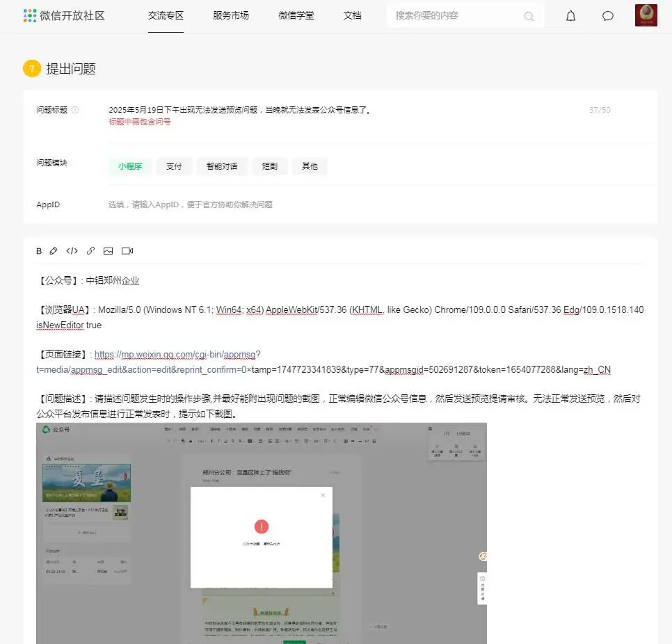Click the X on the screenshot dialog
Viewport: 672px width, 644px height.
323,495
